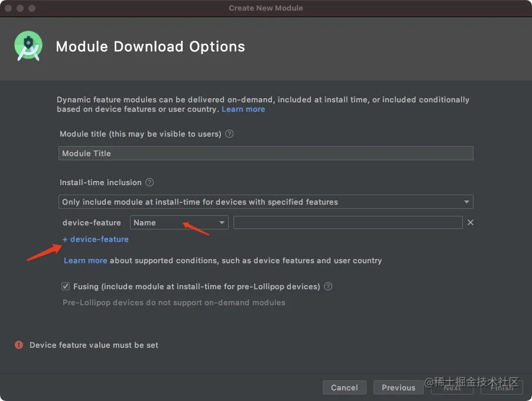
Task: Click the help icon beside Module title label
Action: [229, 134]
